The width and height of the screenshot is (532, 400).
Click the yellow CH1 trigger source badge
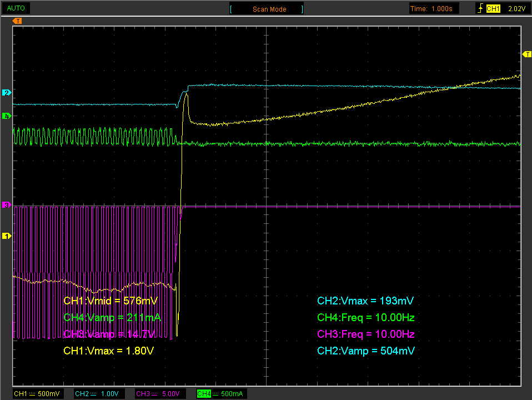pos(493,9)
